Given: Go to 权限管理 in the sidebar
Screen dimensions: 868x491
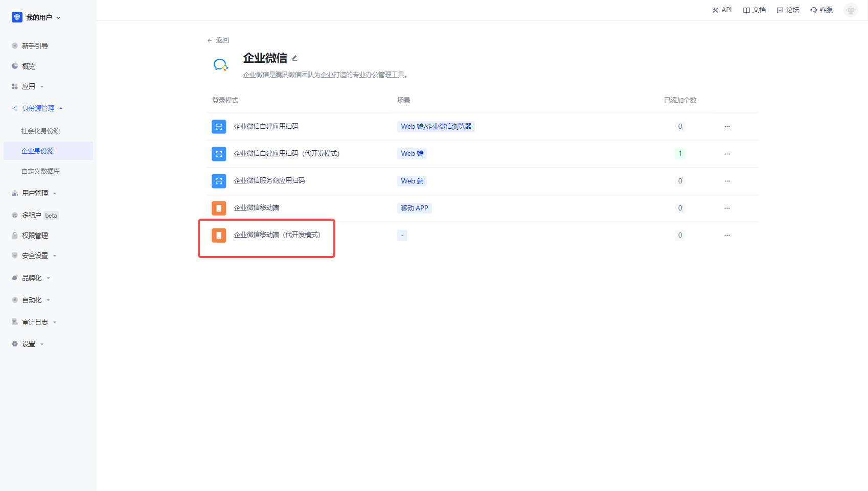Looking at the screenshot, I should click(x=35, y=236).
